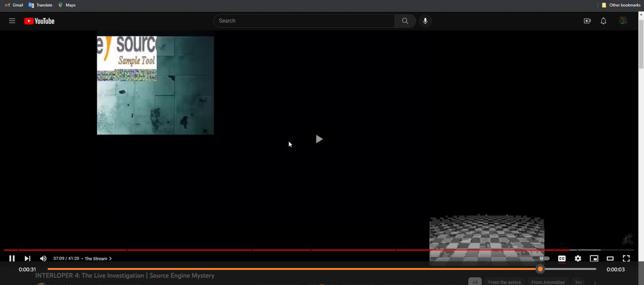Enter full screen mode

(626, 258)
